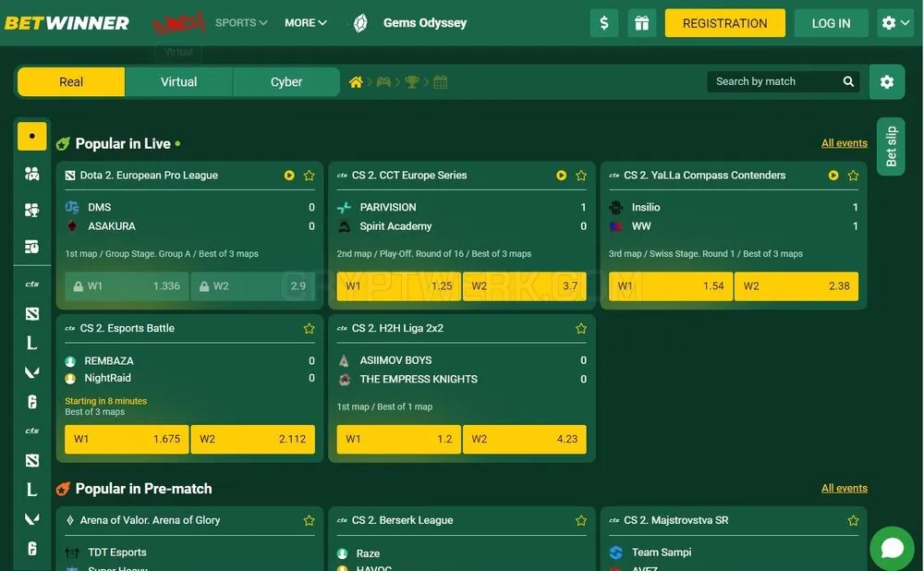Favorite the CS 2 CCT Europe Series match
Viewport: 924px width, 571px height.
(x=581, y=175)
